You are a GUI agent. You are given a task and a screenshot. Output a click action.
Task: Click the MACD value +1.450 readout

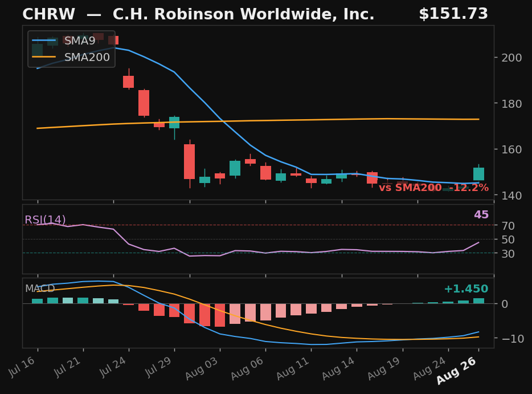coord(466,289)
